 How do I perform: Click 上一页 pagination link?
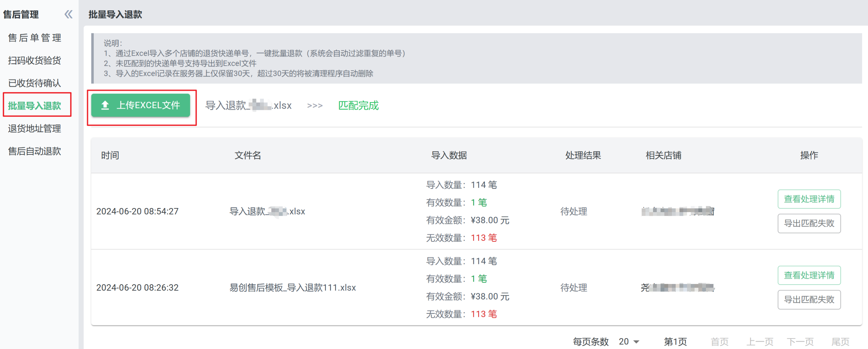[x=759, y=342]
